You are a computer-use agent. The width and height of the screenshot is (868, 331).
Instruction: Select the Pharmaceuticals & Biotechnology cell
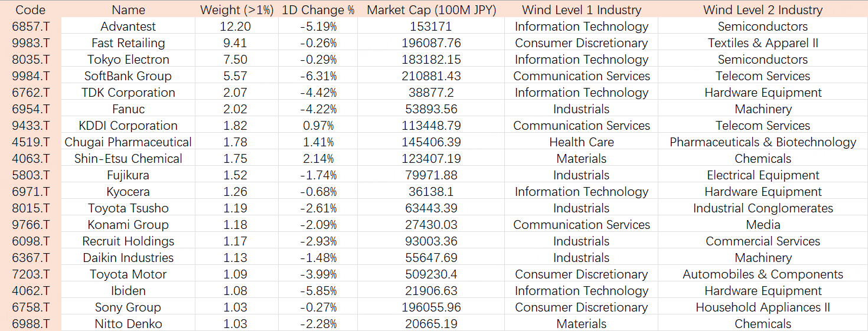tap(762, 142)
